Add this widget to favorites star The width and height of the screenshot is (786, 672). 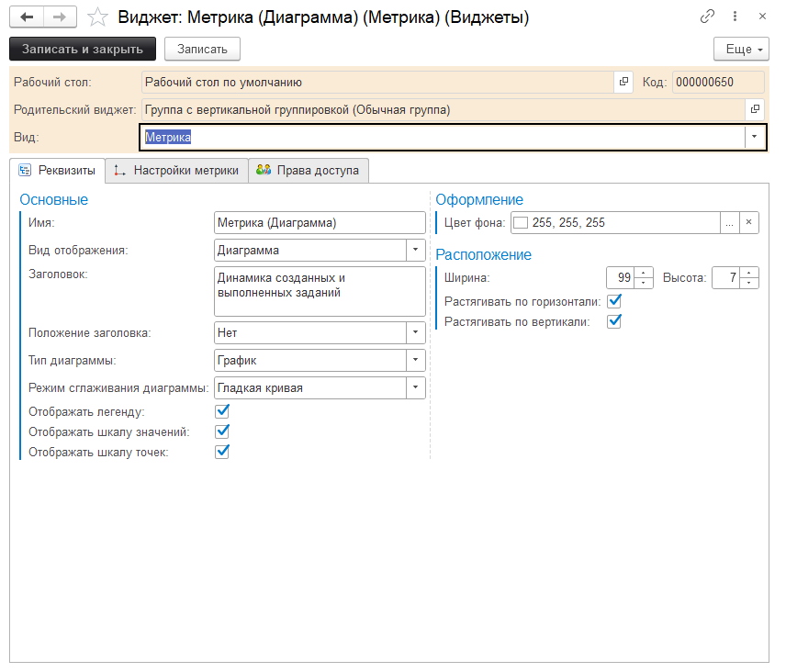click(95, 17)
